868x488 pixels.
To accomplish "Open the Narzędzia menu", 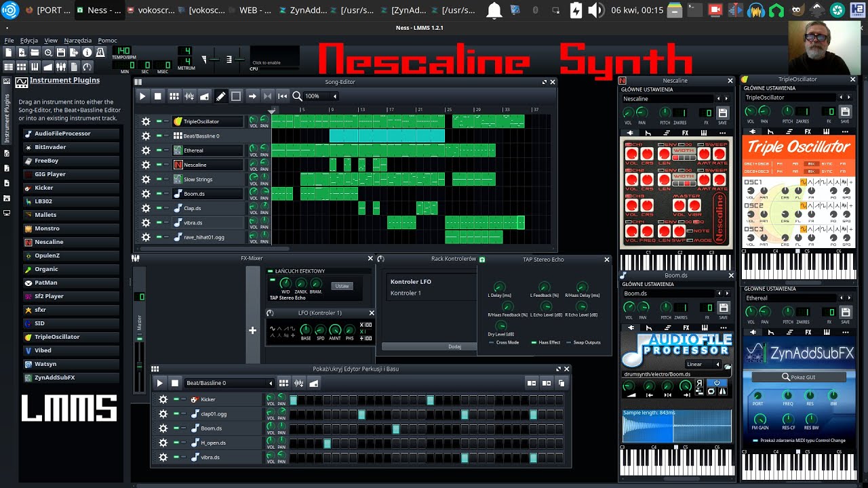I will click(x=78, y=40).
